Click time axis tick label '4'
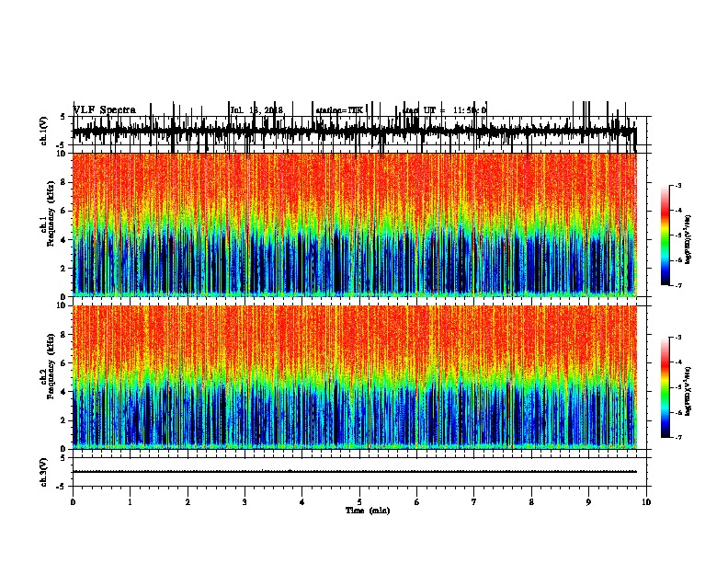728x563 pixels. click(x=301, y=501)
